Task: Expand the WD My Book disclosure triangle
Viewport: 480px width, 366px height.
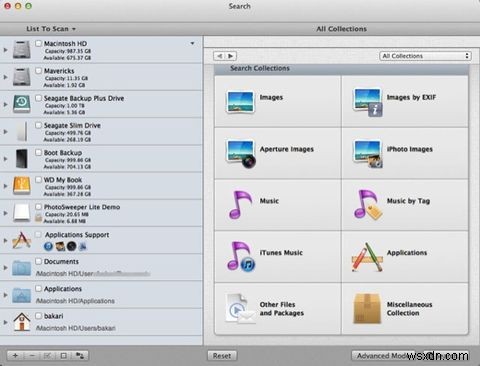Action: [x=5, y=186]
